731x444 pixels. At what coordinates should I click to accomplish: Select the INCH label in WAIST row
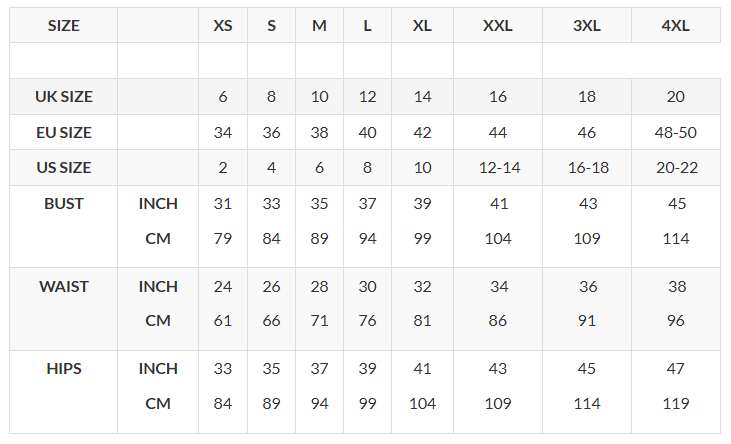tap(158, 287)
